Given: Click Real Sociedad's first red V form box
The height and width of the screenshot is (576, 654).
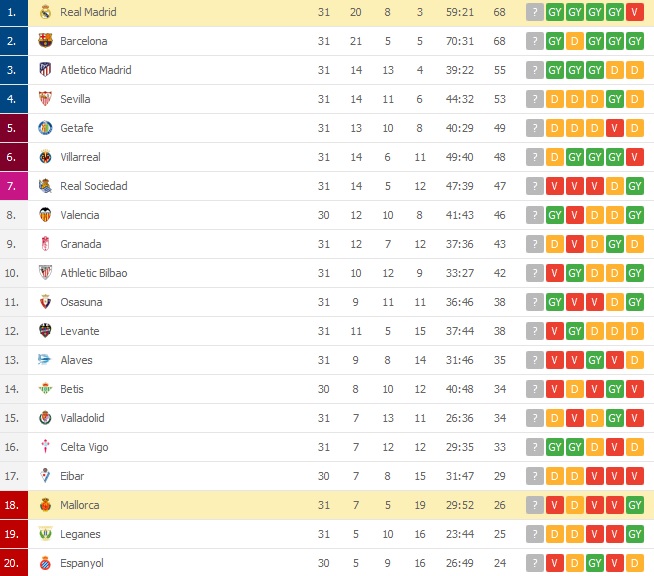Looking at the screenshot, I should coord(554,186).
